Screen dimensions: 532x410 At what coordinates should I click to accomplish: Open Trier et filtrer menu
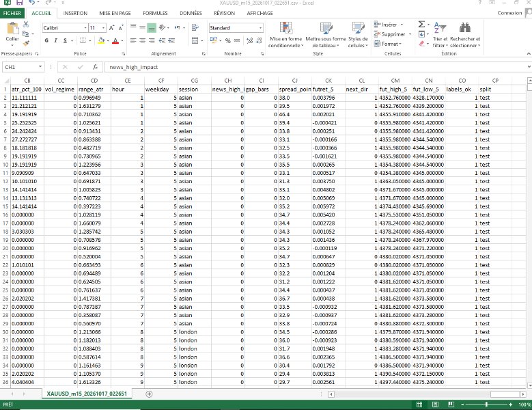(x=440, y=35)
